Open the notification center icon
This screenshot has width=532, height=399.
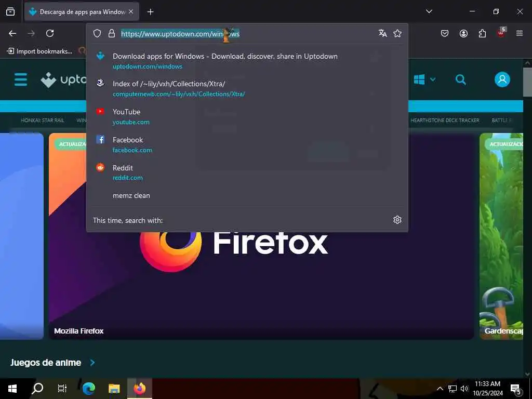point(516,389)
